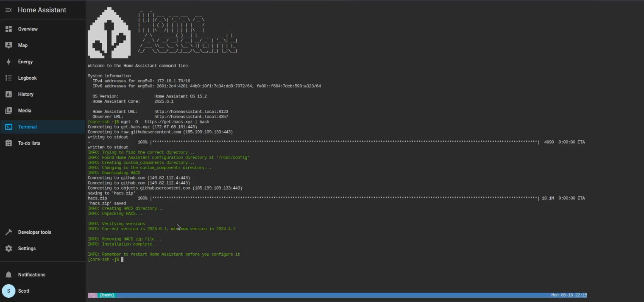Image resolution: width=644 pixels, height=302 pixels.
Task: Open Scott's user profile
Action: 43,291
